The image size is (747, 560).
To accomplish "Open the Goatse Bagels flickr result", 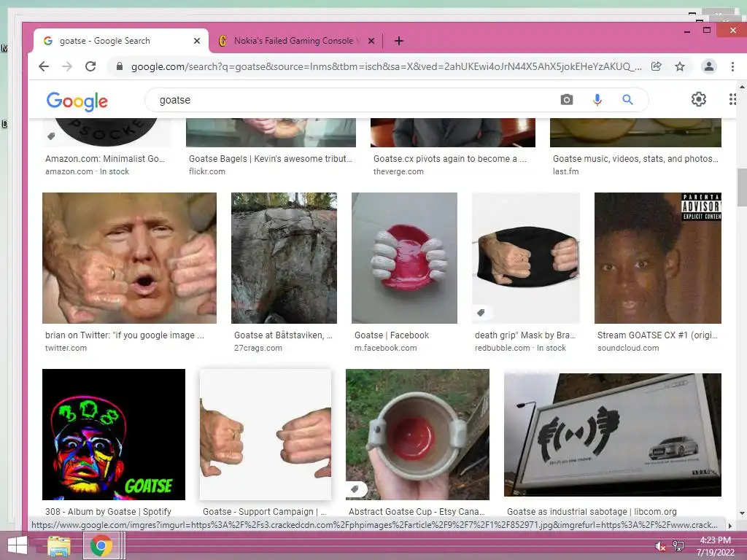I will 270,159.
